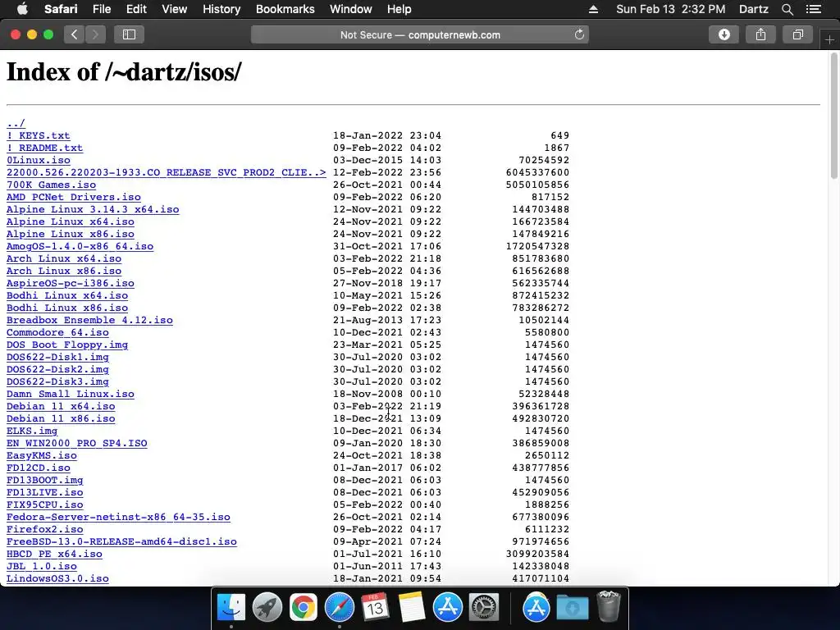Download Commodore 64.iso

point(57,333)
